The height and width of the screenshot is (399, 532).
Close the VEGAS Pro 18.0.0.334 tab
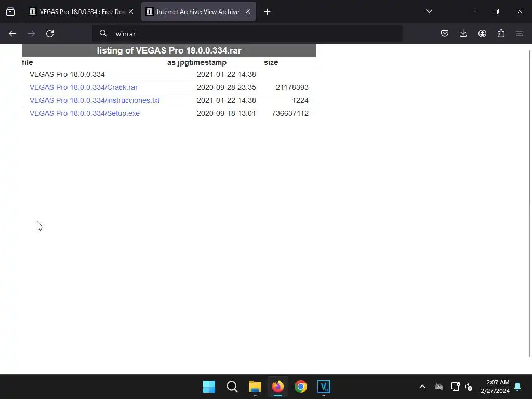pyautogui.click(x=131, y=11)
